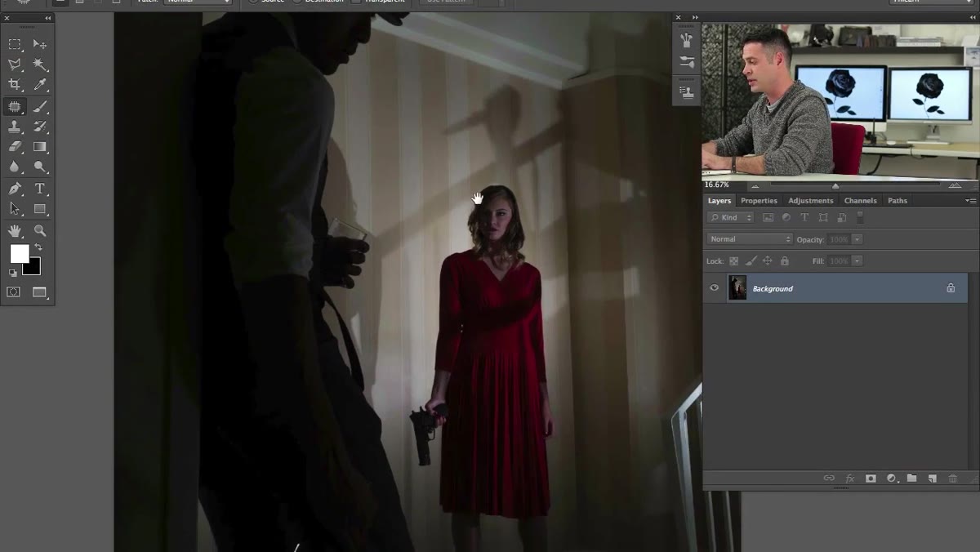Lock transparent pixels

coord(733,260)
